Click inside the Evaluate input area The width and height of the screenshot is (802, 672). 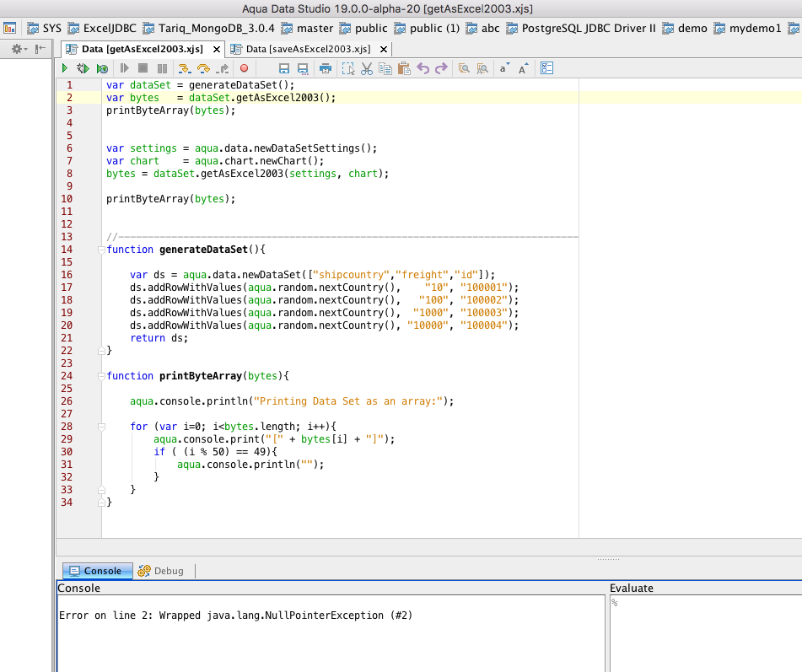[x=705, y=632]
